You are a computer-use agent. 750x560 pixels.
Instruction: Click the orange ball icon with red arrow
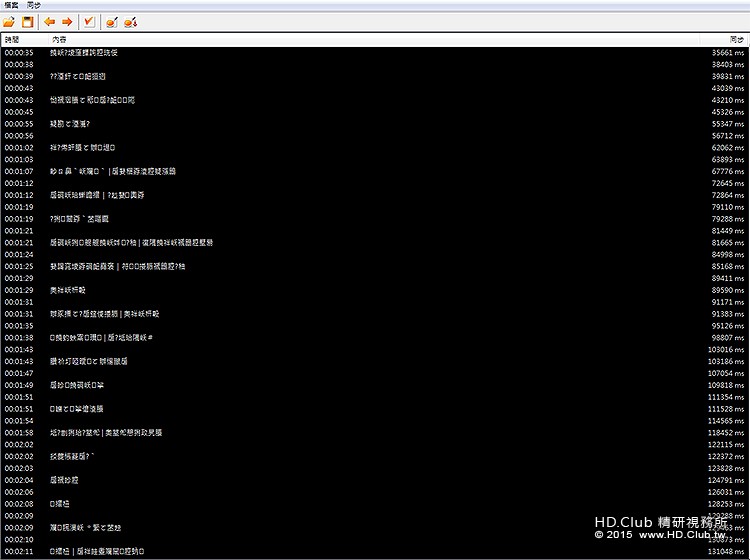[x=131, y=22]
